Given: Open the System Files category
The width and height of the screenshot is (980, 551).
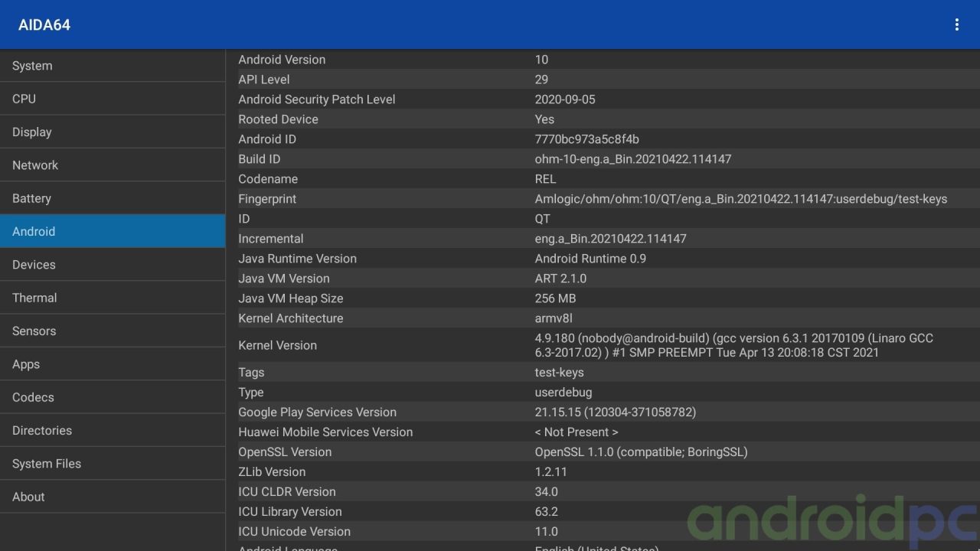Looking at the screenshot, I should coord(113,464).
